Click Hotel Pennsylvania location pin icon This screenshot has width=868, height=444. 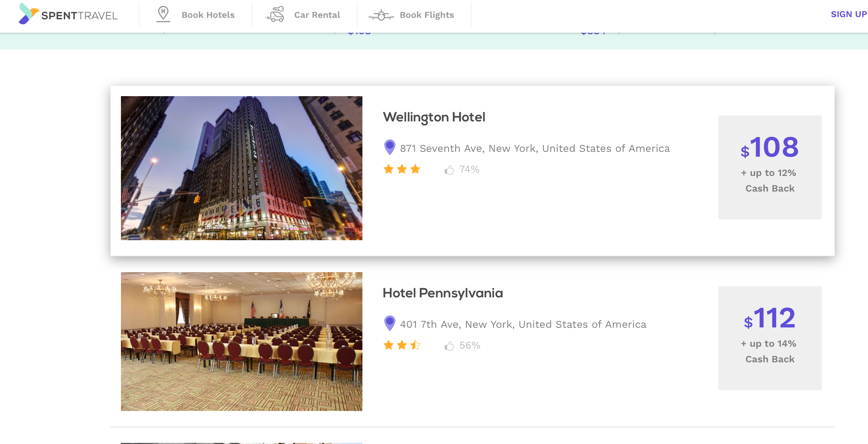click(389, 323)
